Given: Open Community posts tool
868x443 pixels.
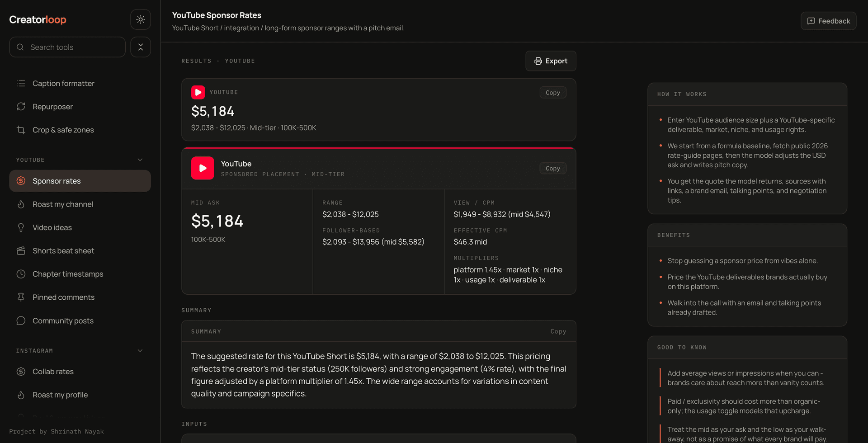Looking at the screenshot, I should pos(80,320).
